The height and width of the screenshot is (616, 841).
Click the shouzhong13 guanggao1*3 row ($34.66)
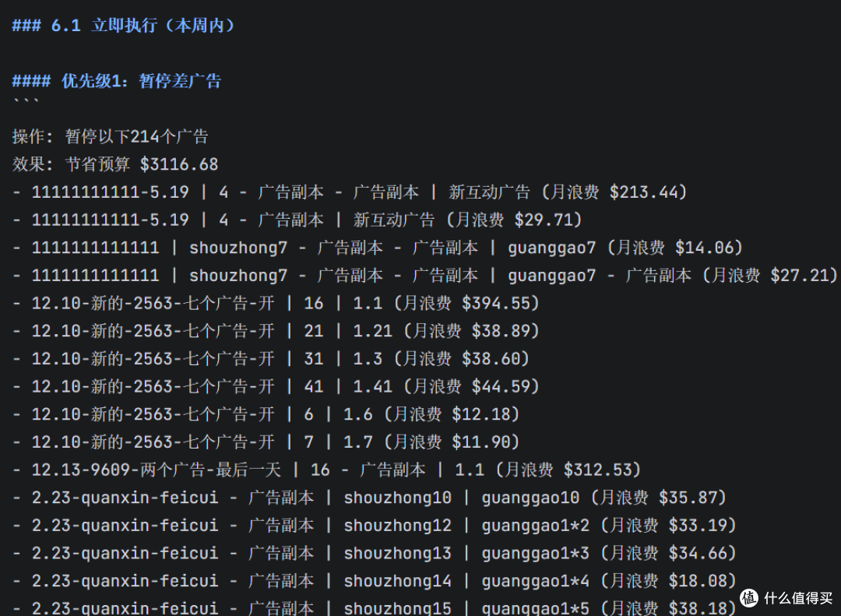(375, 554)
